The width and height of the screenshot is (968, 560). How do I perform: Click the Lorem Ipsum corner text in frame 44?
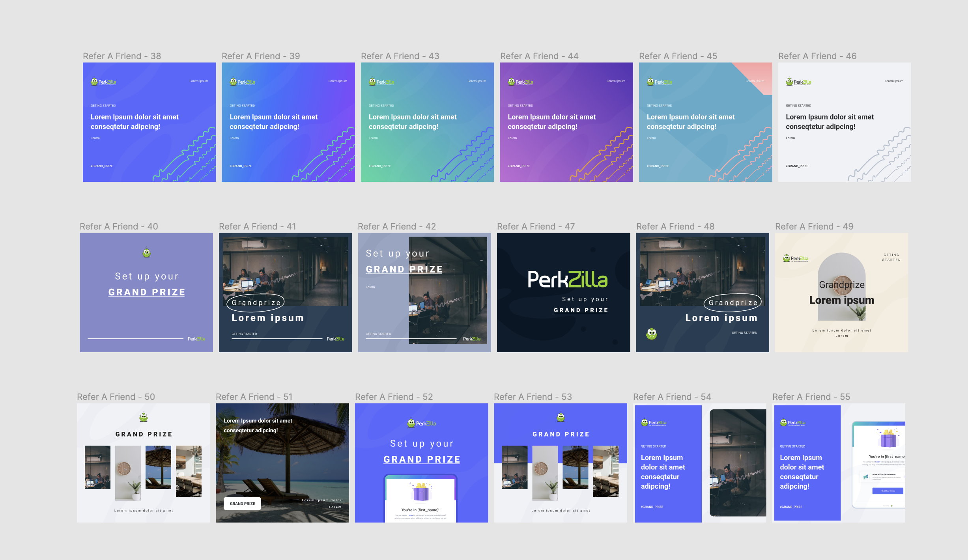(x=616, y=81)
